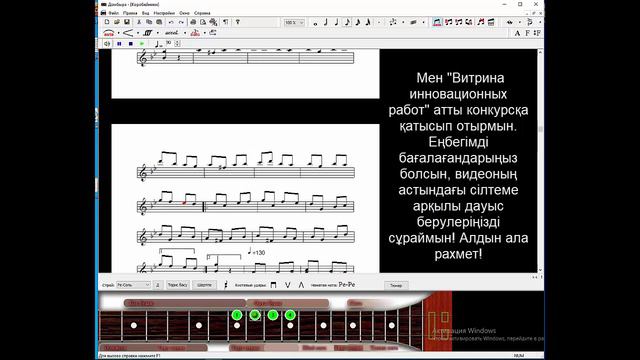Select the thirty-second note duration
The image size is (640, 360).
coord(368,22)
